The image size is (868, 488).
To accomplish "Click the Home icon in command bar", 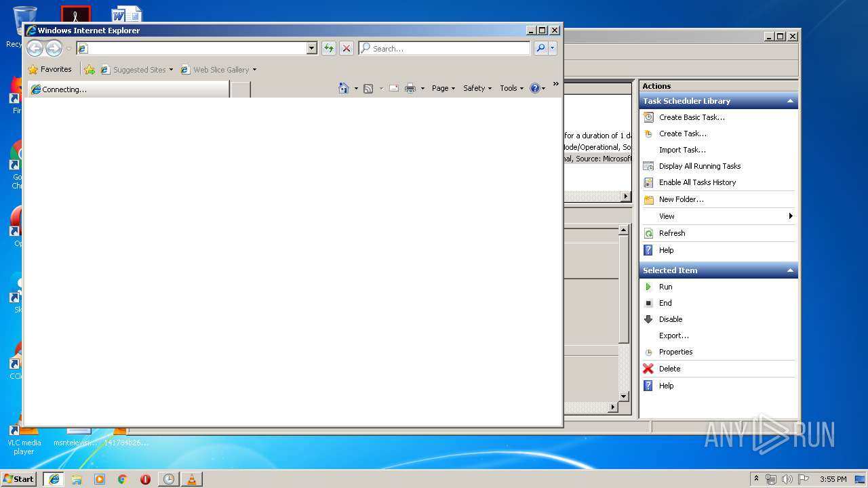I will pyautogui.click(x=344, y=88).
